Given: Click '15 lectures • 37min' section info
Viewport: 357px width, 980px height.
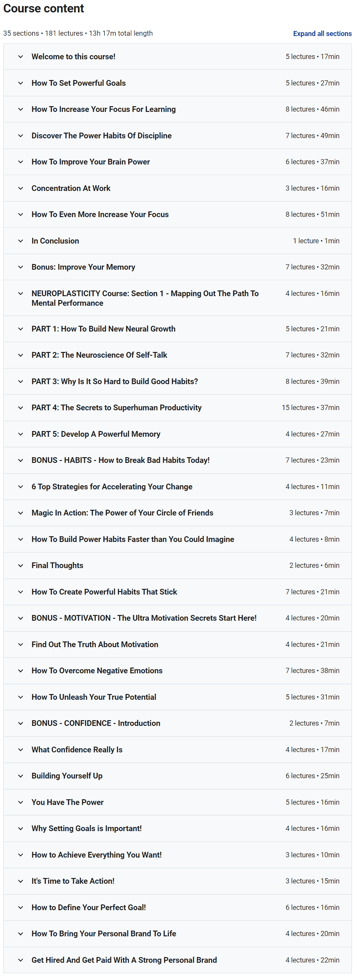Looking at the screenshot, I should click(310, 407).
